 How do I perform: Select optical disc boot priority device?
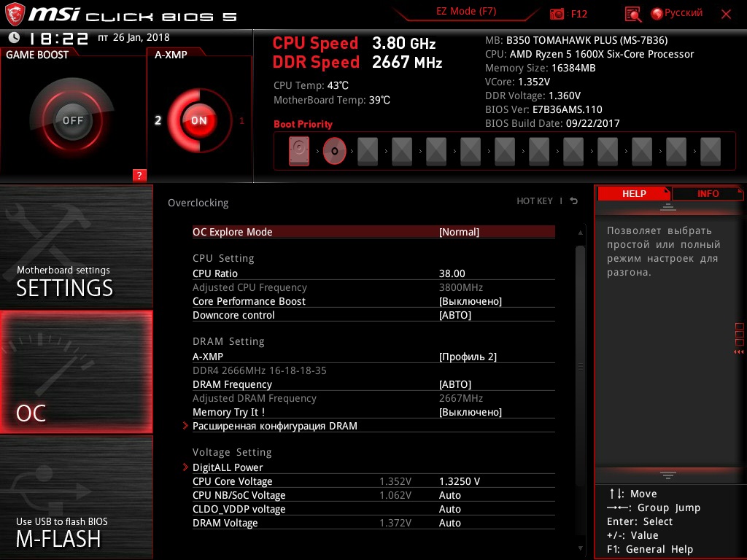coord(334,151)
